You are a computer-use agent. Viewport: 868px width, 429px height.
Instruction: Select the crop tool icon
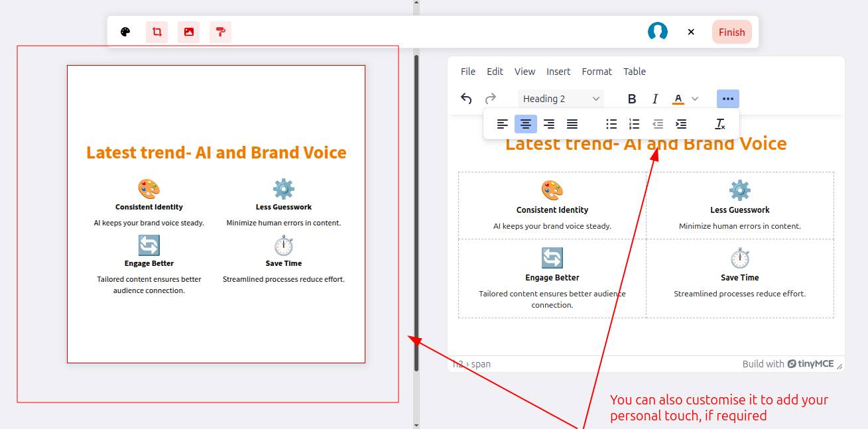click(157, 32)
